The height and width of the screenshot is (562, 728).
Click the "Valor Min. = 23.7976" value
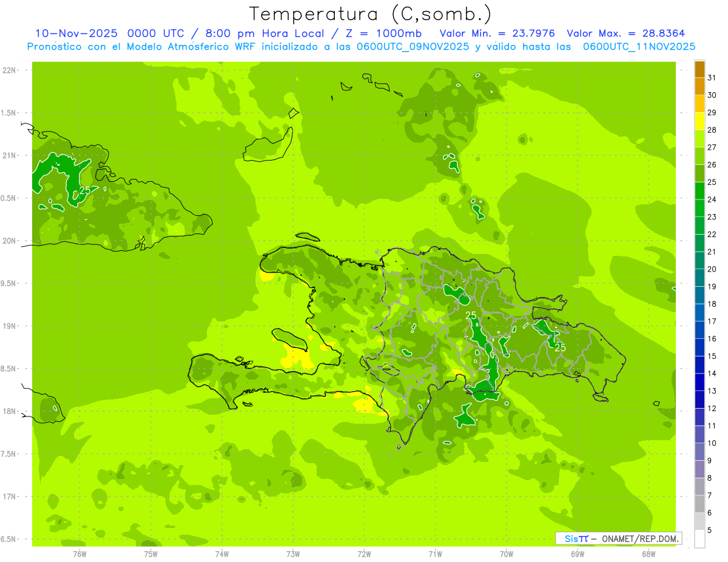(x=497, y=33)
